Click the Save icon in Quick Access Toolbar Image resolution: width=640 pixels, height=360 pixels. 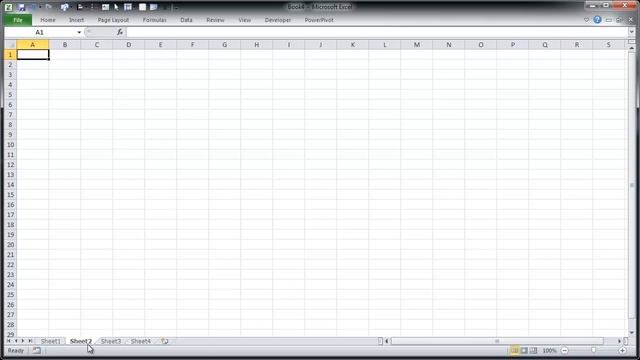click(21, 7)
